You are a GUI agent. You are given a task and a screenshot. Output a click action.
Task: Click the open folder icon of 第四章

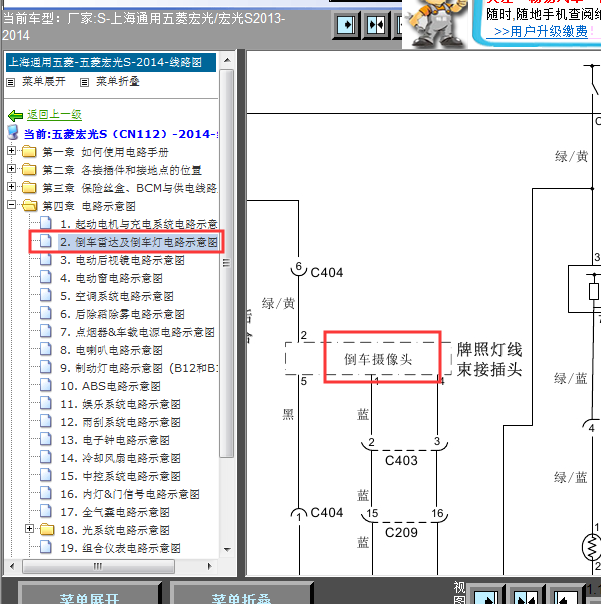coord(29,206)
